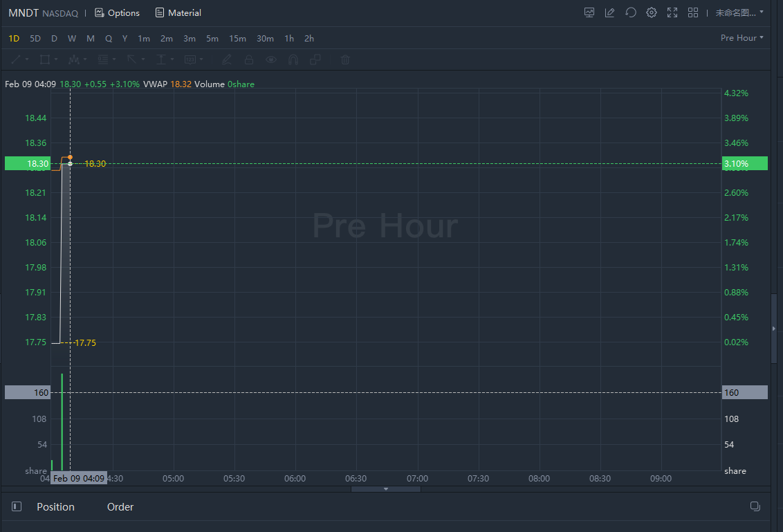Switch to the M monthly timeframe

pyautogui.click(x=91, y=39)
